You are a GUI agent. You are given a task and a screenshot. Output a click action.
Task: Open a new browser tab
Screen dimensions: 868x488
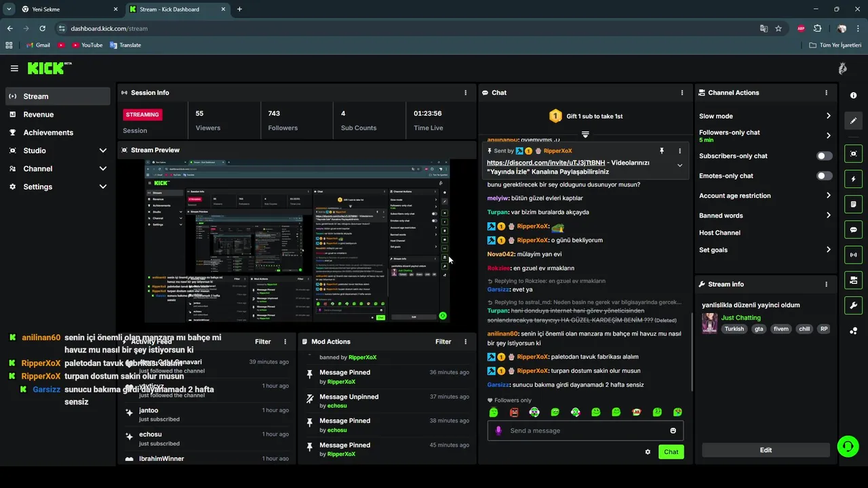coord(239,9)
